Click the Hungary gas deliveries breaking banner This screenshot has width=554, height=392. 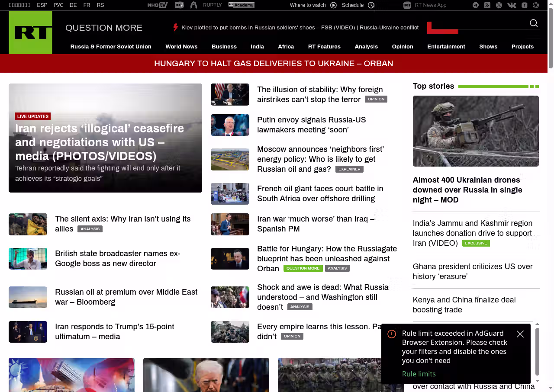[x=274, y=64]
